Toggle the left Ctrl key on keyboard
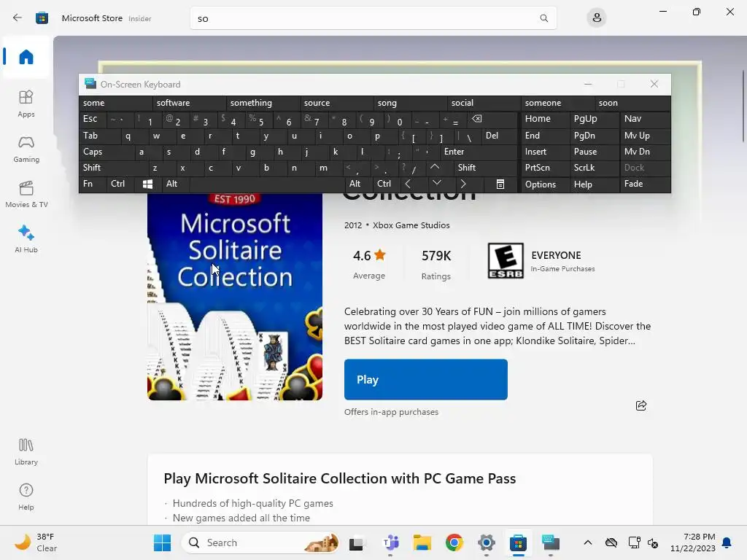747x560 pixels. coord(120,184)
